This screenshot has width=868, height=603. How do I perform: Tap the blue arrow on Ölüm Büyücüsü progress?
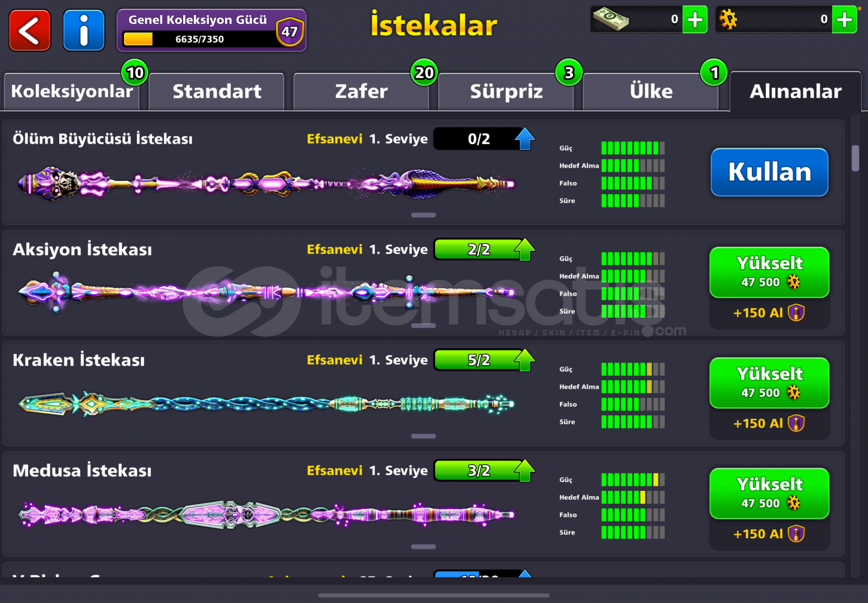(524, 138)
